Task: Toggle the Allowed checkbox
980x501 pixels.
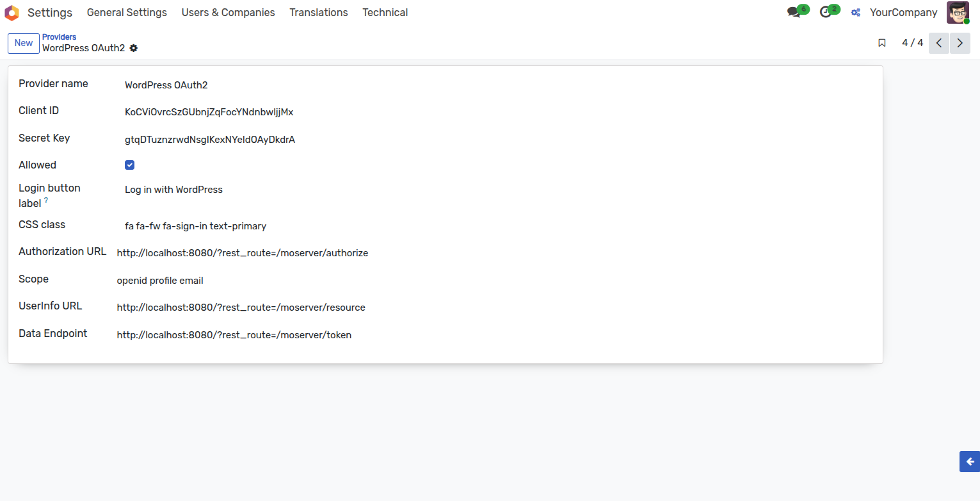Action: click(129, 165)
